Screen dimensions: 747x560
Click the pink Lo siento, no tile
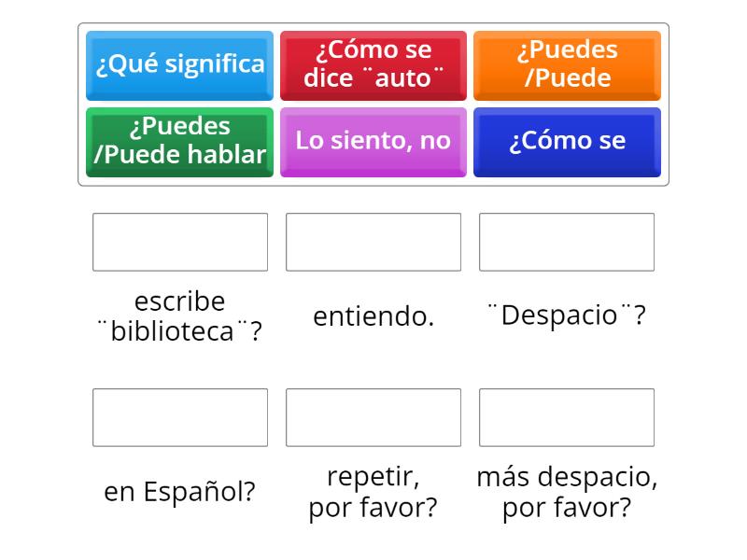tap(373, 142)
